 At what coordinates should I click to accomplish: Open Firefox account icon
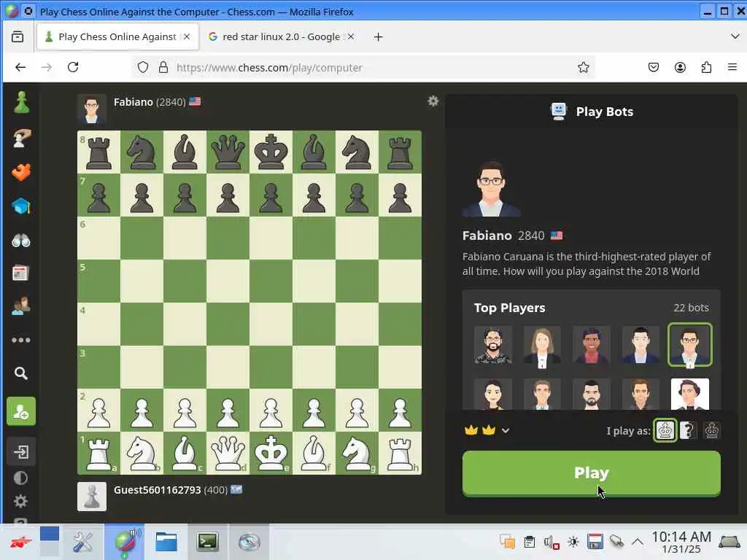[x=680, y=67]
